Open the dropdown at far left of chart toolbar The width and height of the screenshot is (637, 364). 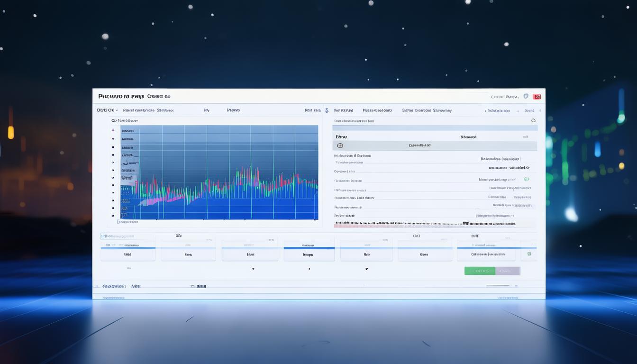click(x=108, y=110)
